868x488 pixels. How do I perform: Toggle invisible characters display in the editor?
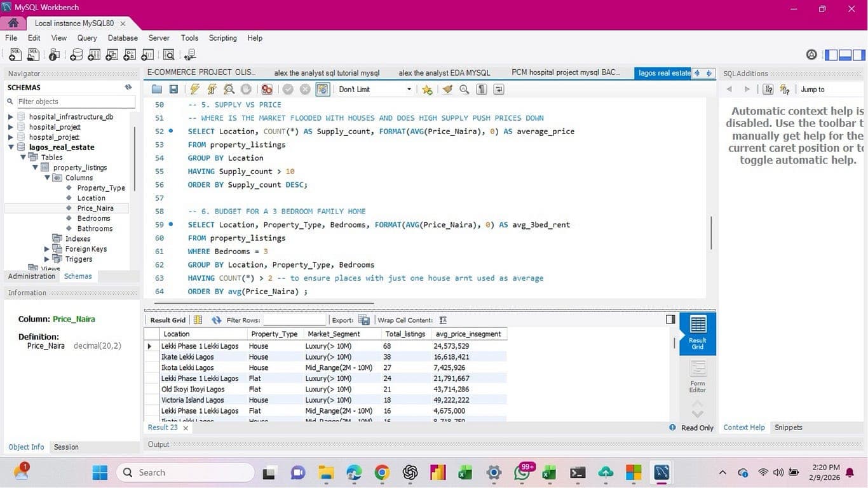point(481,89)
